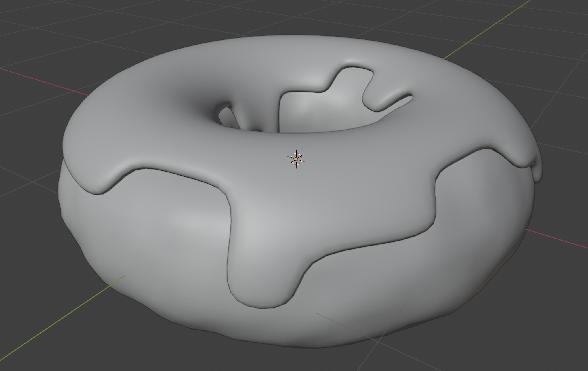Screen dimensions: 588x371
Task: Click the orange origin dot inside the 3D cursor
Action: point(296,159)
